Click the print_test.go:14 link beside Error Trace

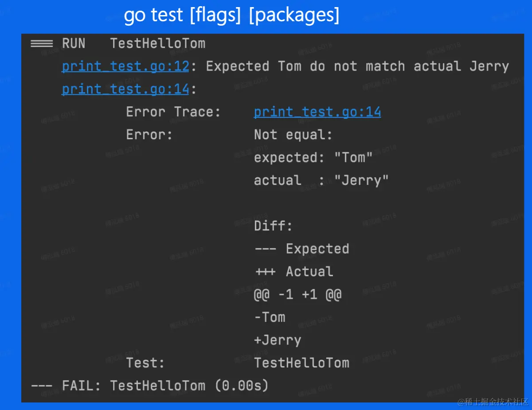pyautogui.click(x=317, y=112)
